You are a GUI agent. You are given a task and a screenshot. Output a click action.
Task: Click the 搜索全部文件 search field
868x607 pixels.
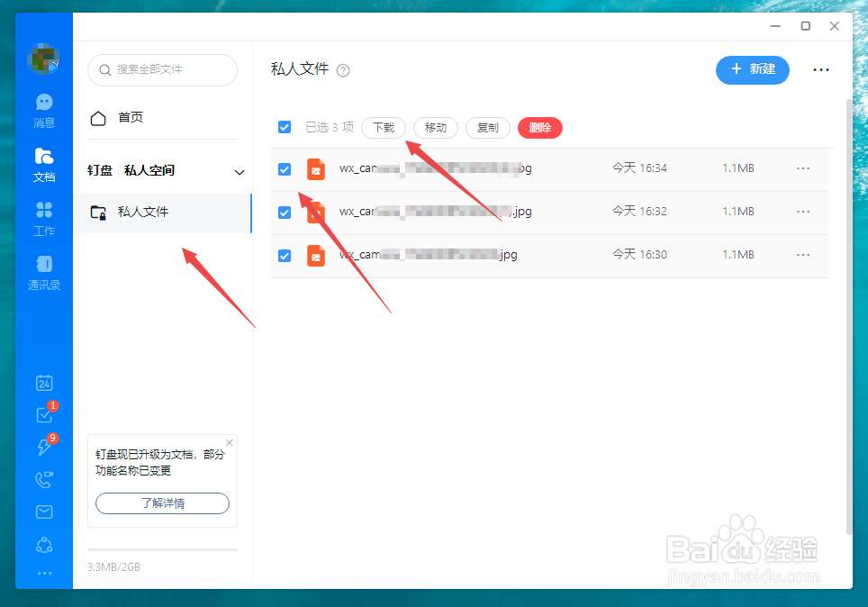coord(162,69)
